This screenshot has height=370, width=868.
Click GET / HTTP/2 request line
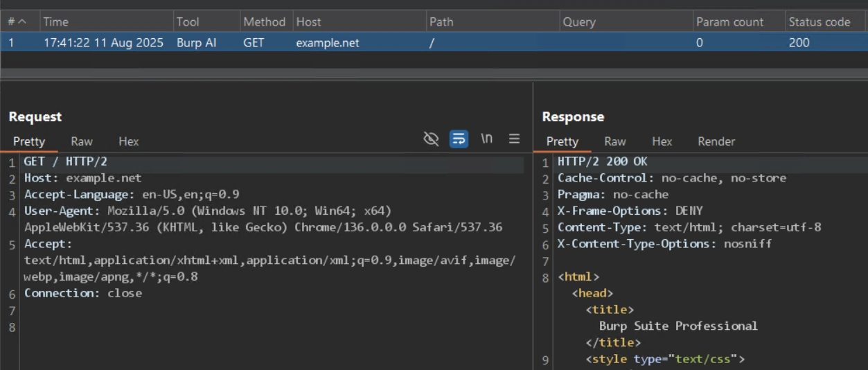[x=65, y=161]
